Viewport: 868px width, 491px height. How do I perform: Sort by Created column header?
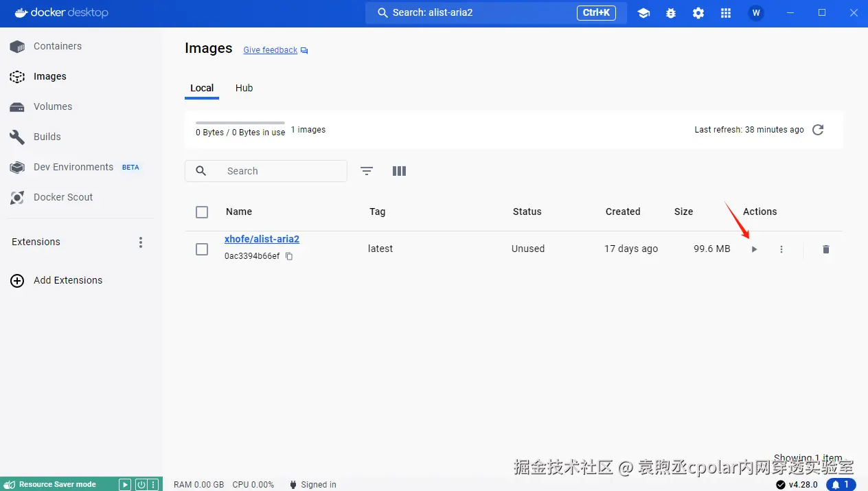click(623, 212)
